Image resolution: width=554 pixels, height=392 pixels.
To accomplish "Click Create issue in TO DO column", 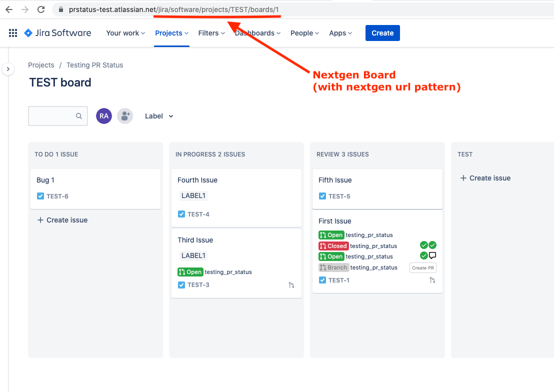I will click(62, 220).
